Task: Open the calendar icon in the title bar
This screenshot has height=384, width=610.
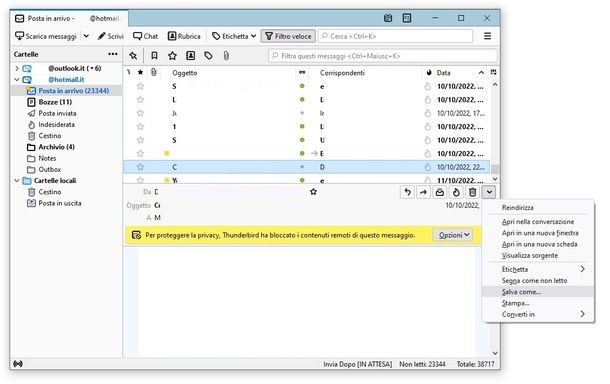Action: click(388, 18)
